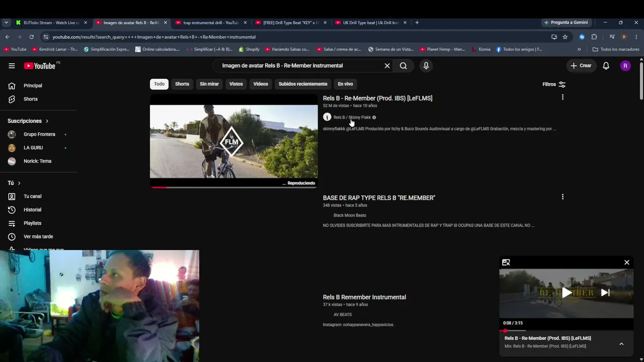Open the Shopify bookmark
The height and width of the screenshot is (362, 644).
click(249, 49)
